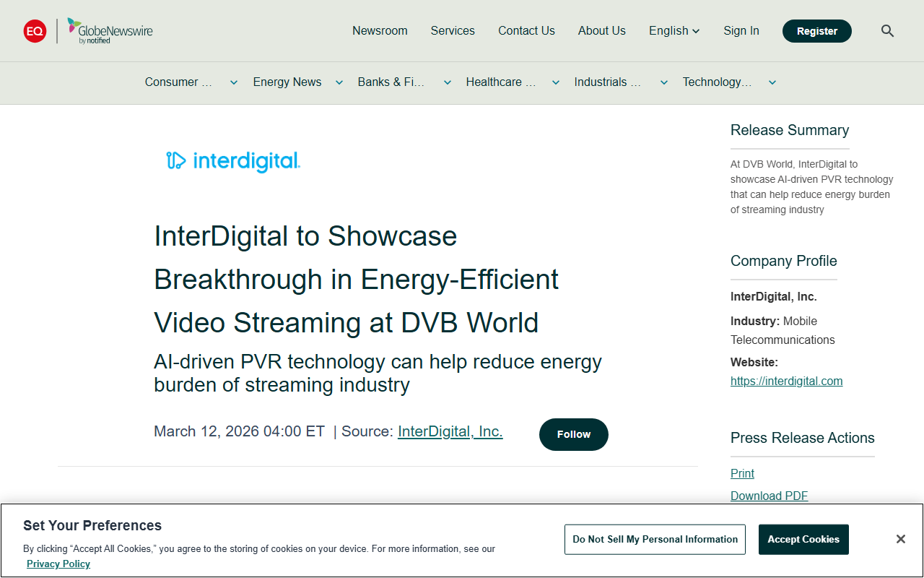The height and width of the screenshot is (578, 924).
Task: Expand the Consumer category chevron
Action: point(234,82)
